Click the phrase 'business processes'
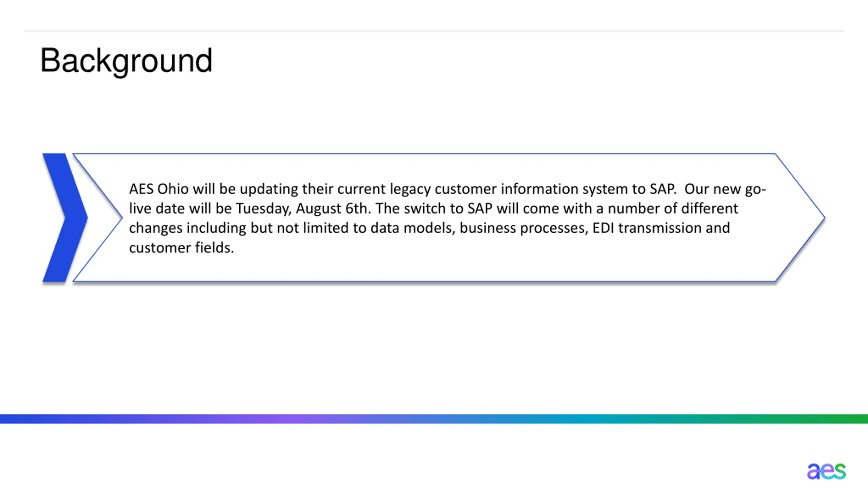 (523, 228)
